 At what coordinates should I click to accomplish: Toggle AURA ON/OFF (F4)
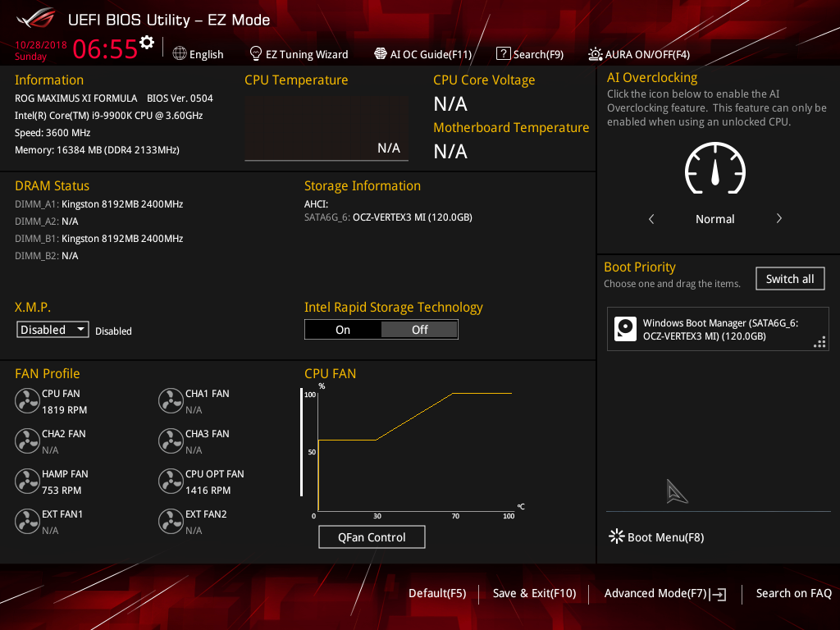tap(639, 54)
